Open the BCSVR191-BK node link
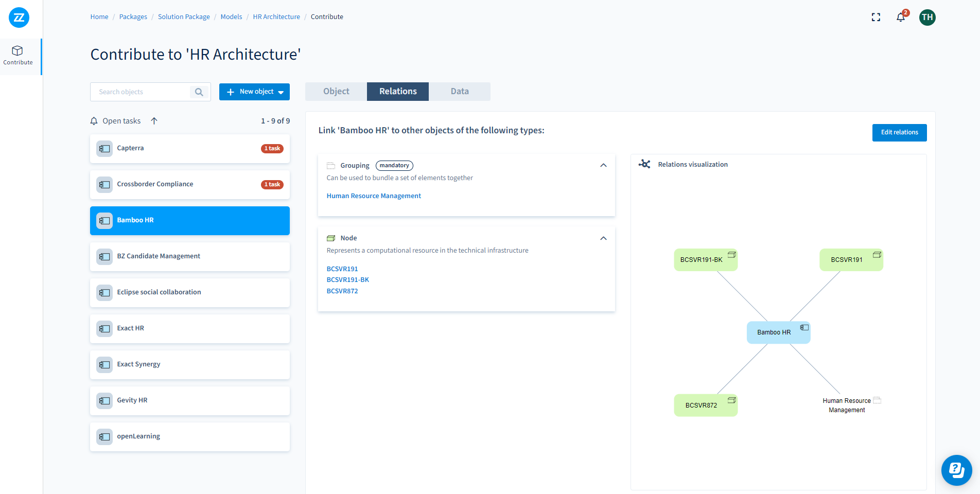980x494 pixels. (x=348, y=280)
